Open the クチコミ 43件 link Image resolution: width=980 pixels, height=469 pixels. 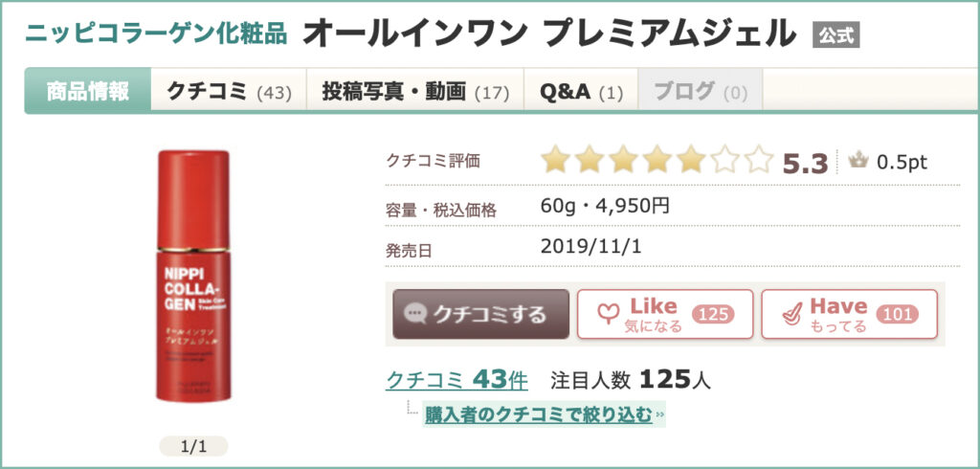pyautogui.click(x=457, y=380)
